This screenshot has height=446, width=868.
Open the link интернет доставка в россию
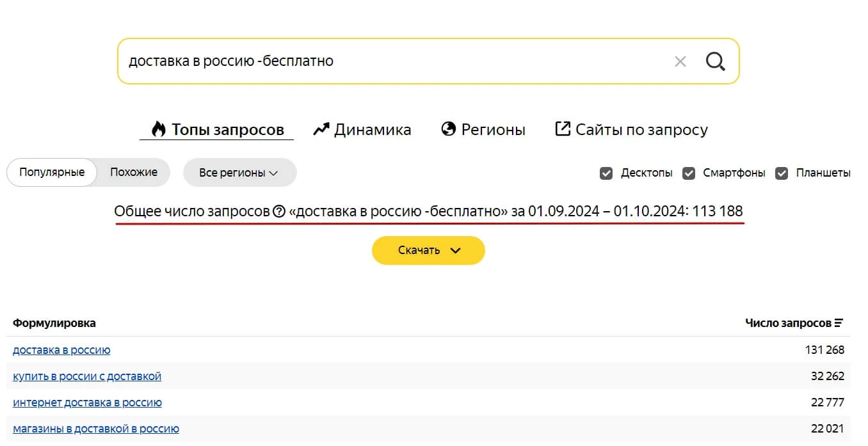pyautogui.click(x=87, y=402)
